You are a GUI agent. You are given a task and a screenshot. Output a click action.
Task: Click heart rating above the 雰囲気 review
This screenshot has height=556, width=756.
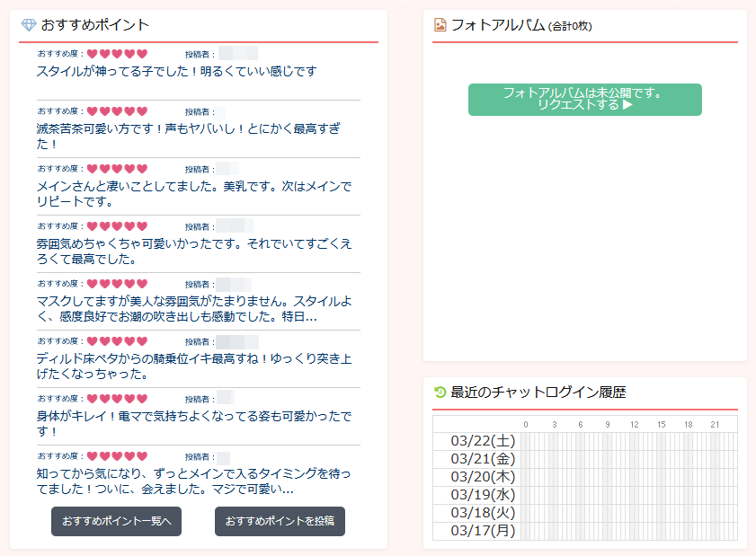(117, 226)
